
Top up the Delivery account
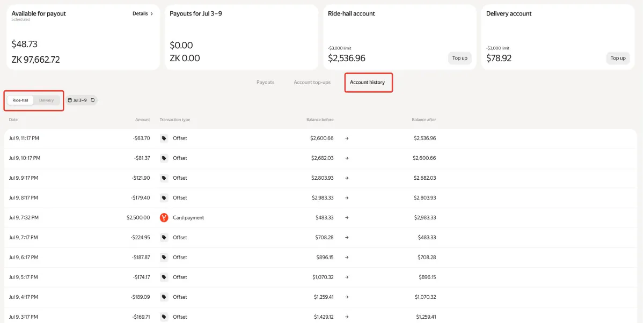coord(618,58)
